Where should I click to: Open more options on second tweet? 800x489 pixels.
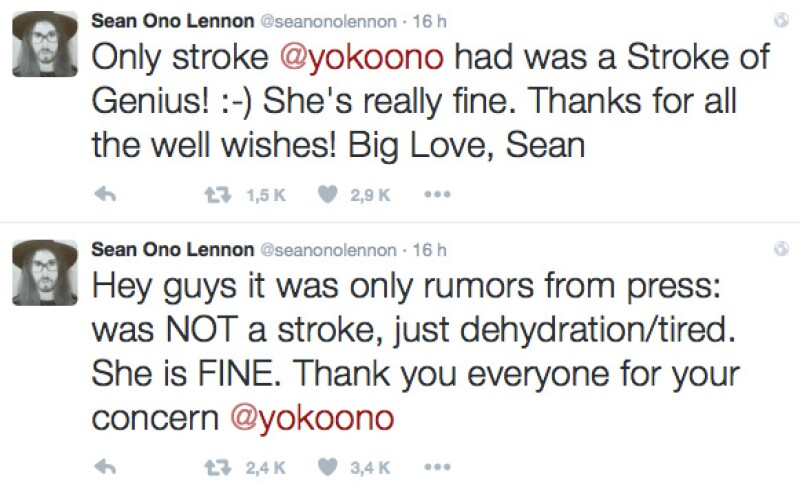[x=438, y=467]
